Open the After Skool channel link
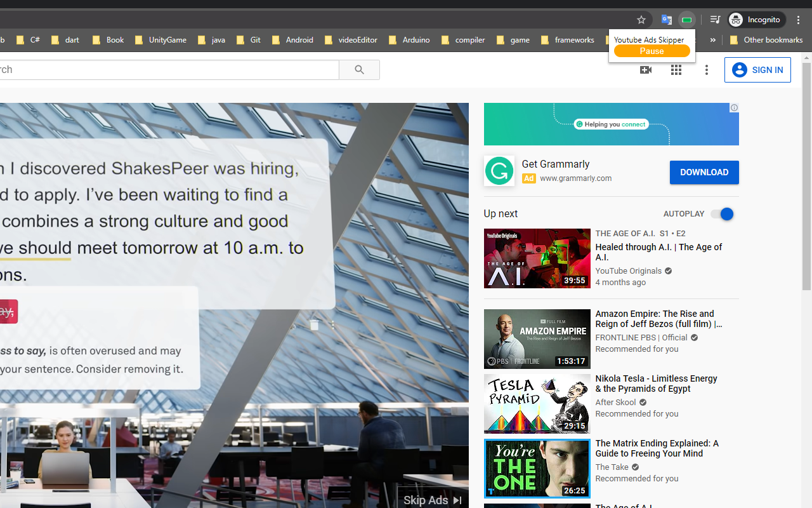Screen dimensions: 812x508 click(x=615, y=403)
